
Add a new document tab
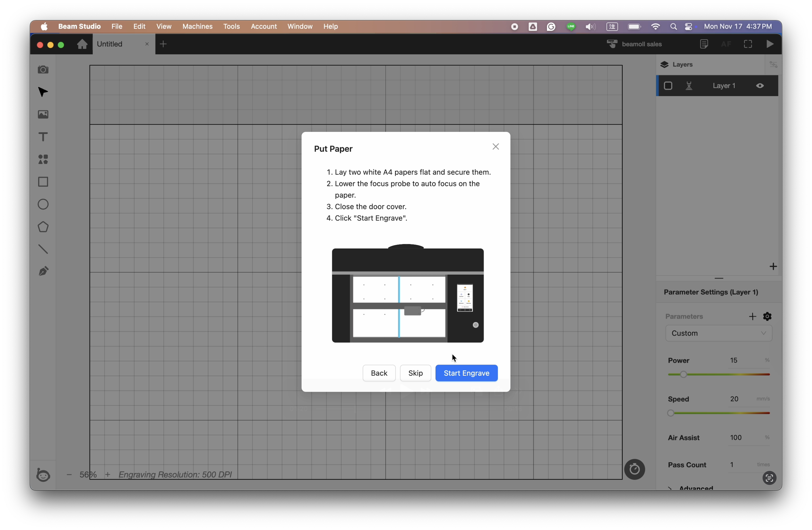pos(164,44)
